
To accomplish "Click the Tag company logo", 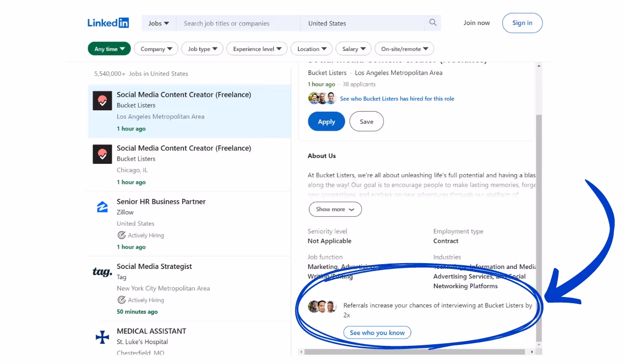I will coord(102,272).
